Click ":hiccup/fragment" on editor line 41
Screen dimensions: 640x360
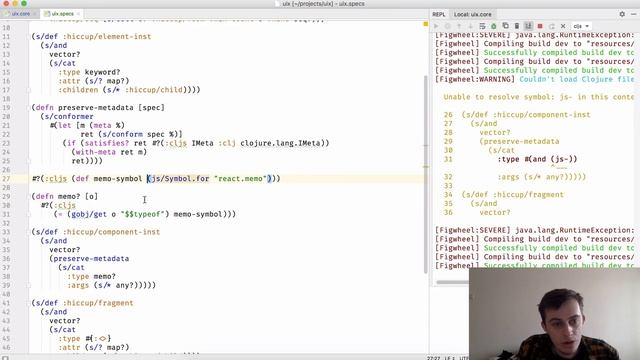coord(98,303)
